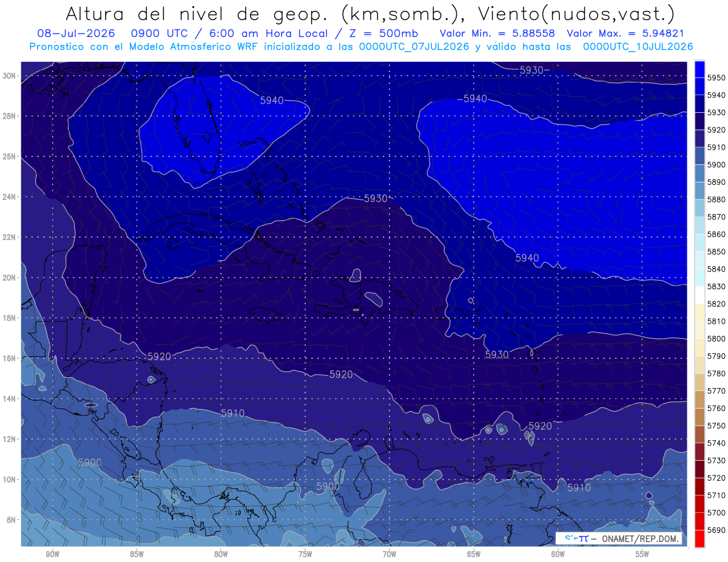Click the '5920' contour label near 85W
The height and width of the screenshot is (562, 728).
click(159, 356)
